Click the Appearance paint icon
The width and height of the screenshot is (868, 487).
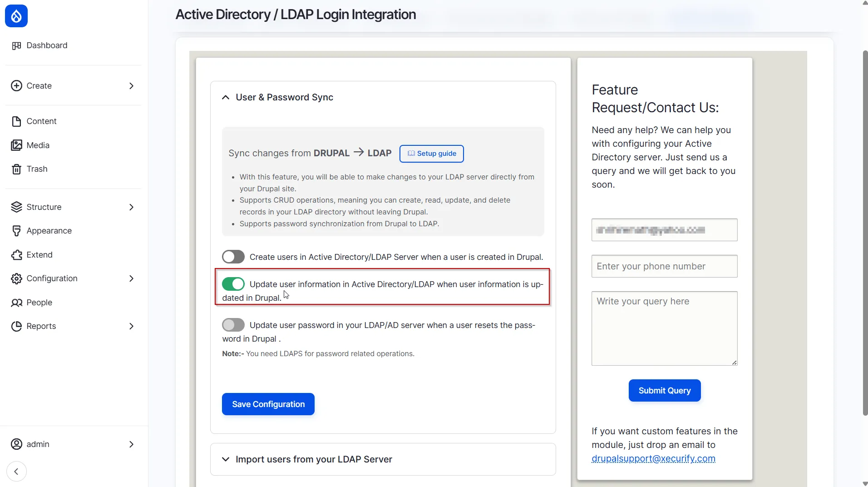[x=16, y=231]
